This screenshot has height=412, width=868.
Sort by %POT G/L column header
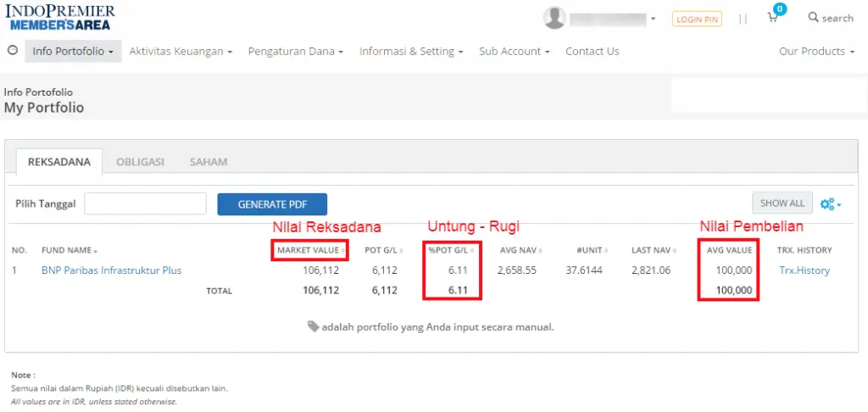coord(451,250)
